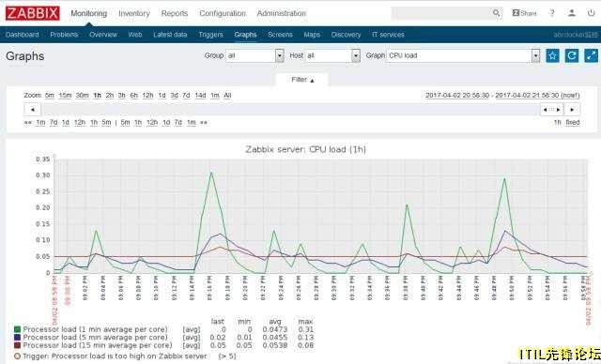This screenshot has width=601, height=364.
Task: Click the timeline scrollbar track
Action: coord(290,110)
